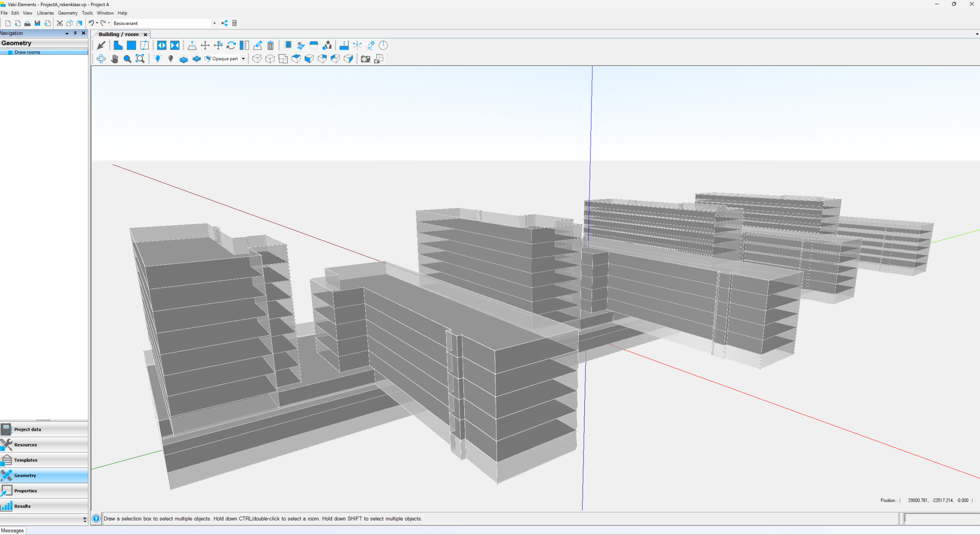The width and height of the screenshot is (980, 535).
Task: Open the Libraries menu
Action: point(45,13)
